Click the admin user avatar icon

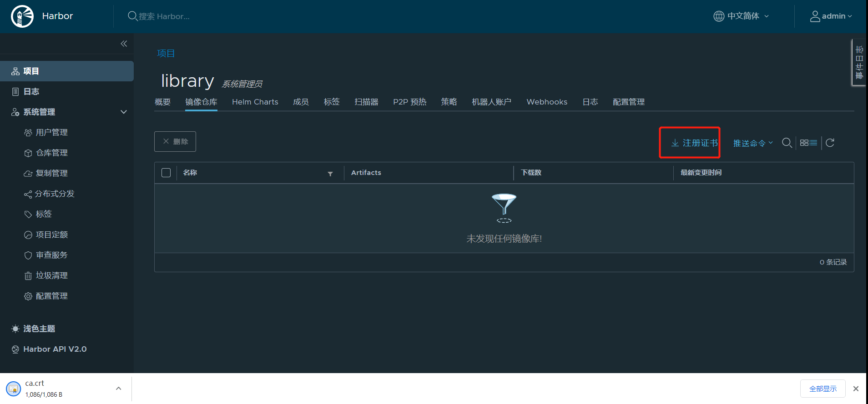815,16
